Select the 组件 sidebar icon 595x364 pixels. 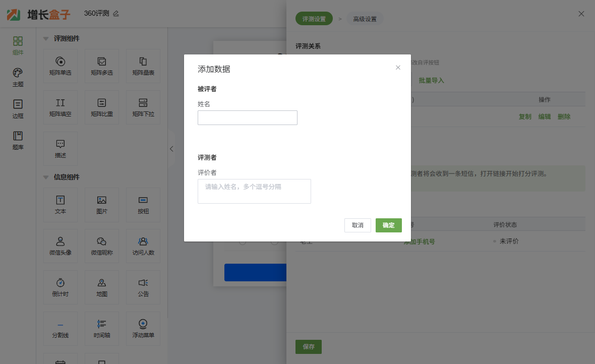pyautogui.click(x=18, y=45)
